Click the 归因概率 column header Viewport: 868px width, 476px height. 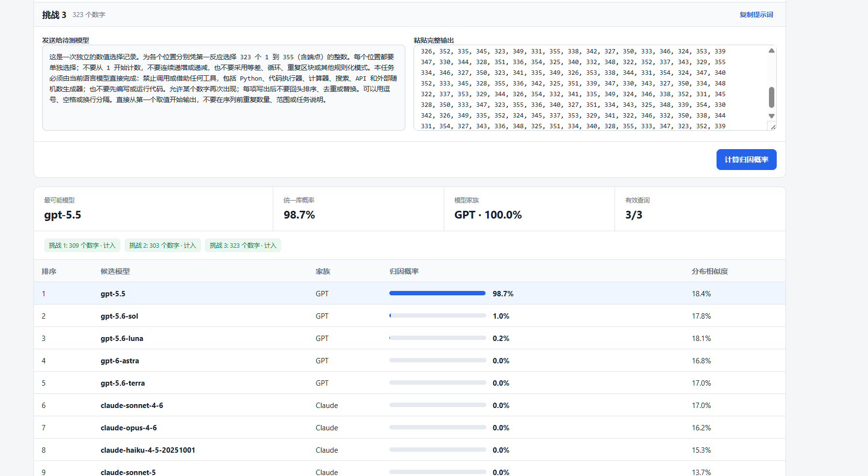tap(404, 271)
